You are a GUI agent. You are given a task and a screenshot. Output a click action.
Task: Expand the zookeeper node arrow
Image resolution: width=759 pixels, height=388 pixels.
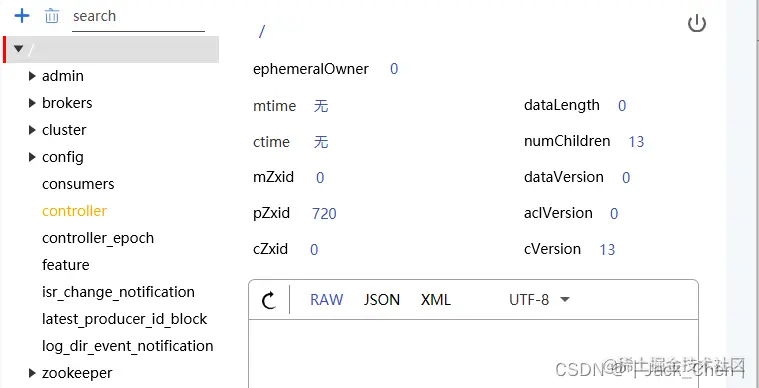click(x=32, y=373)
